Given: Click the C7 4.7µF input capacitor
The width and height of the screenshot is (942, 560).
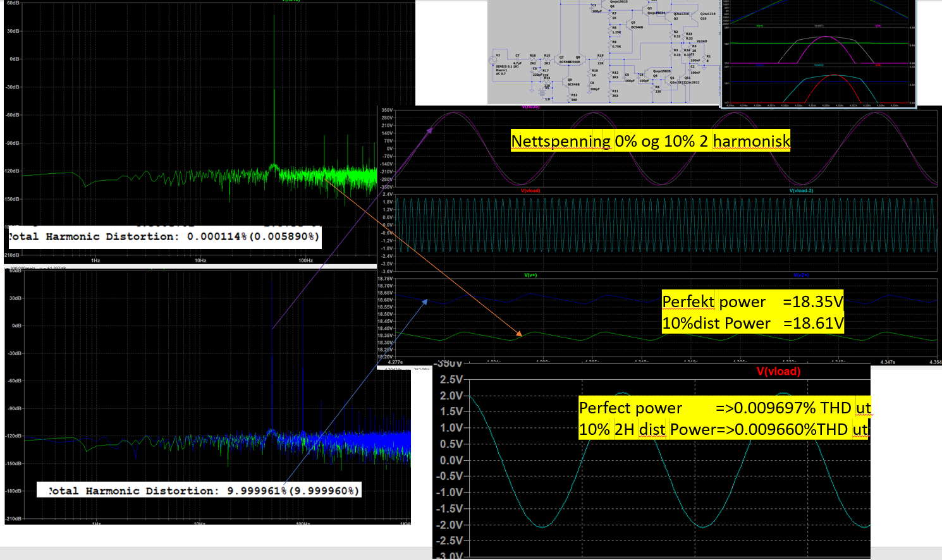Looking at the screenshot, I should (x=517, y=59).
